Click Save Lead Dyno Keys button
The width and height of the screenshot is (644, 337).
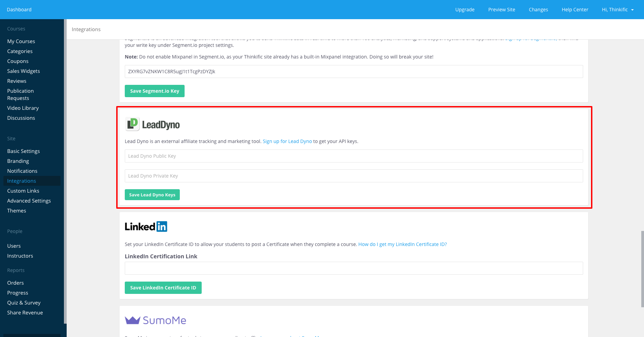pos(152,195)
